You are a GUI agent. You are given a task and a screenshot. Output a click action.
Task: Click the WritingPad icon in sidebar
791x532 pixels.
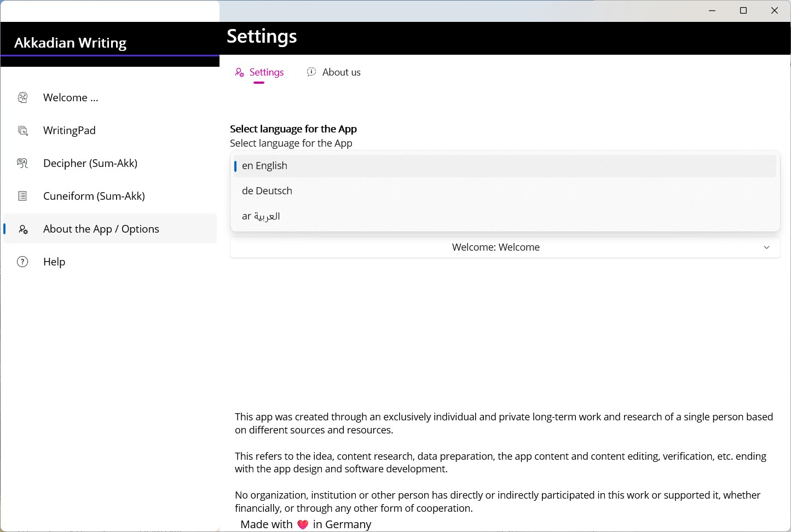click(22, 130)
